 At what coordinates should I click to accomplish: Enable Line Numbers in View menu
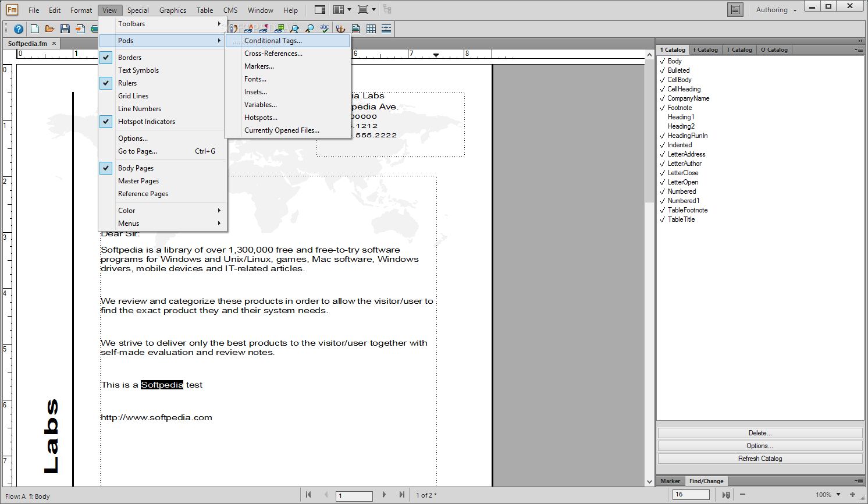[x=162, y=109]
